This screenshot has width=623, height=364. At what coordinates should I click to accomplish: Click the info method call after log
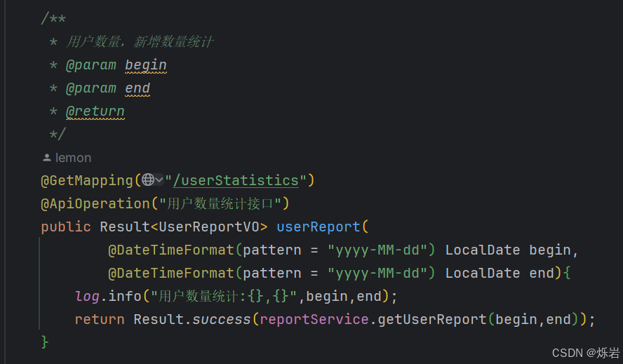pos(125,296)
